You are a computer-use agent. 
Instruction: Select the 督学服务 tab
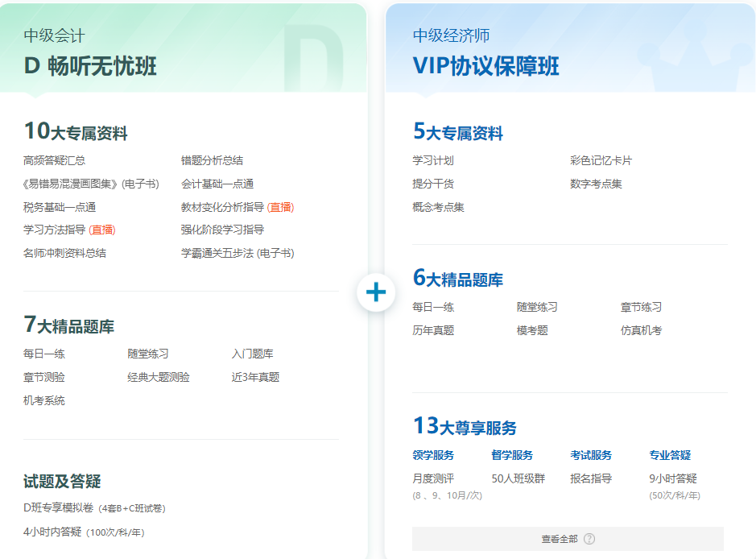512,455
